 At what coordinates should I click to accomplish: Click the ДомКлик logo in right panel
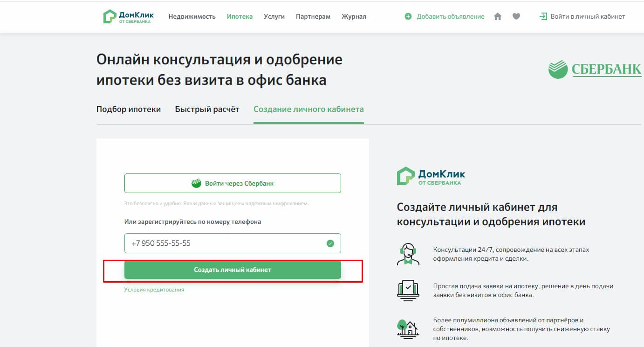pos(431,176)
